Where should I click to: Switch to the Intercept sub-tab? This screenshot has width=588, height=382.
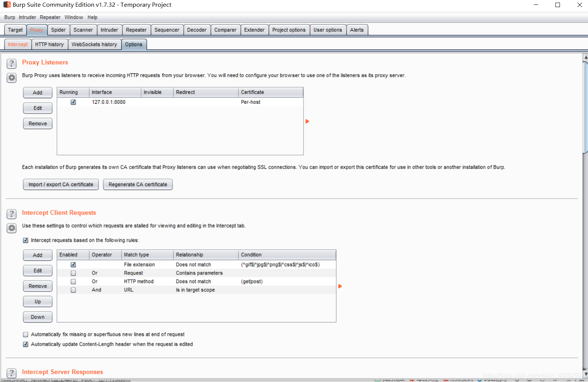click(x=18, y=44)
